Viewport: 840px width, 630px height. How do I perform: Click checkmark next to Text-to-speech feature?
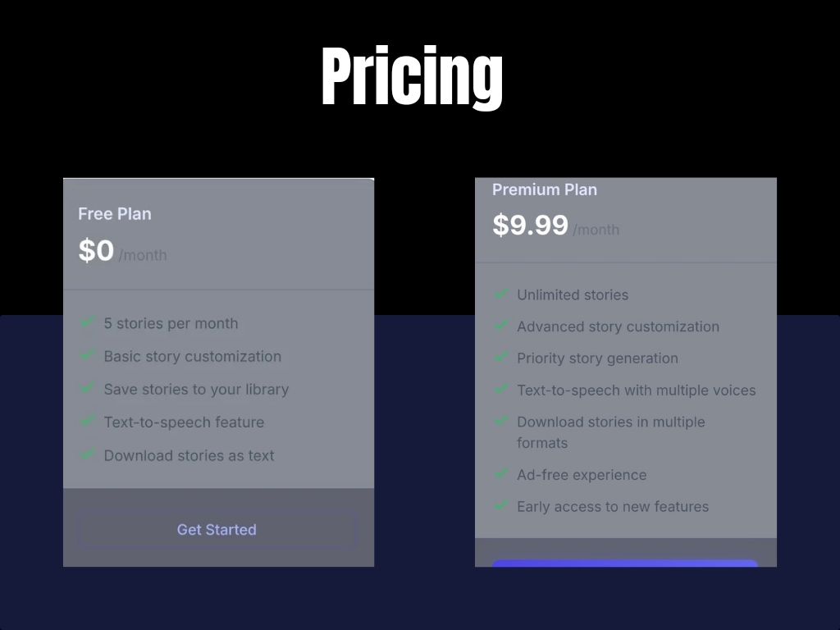click(88, 421)
